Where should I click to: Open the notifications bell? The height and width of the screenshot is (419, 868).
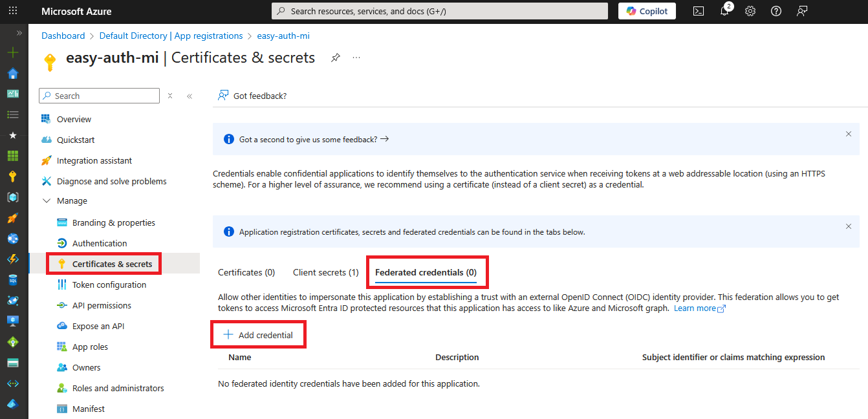(x=724, y=11)
